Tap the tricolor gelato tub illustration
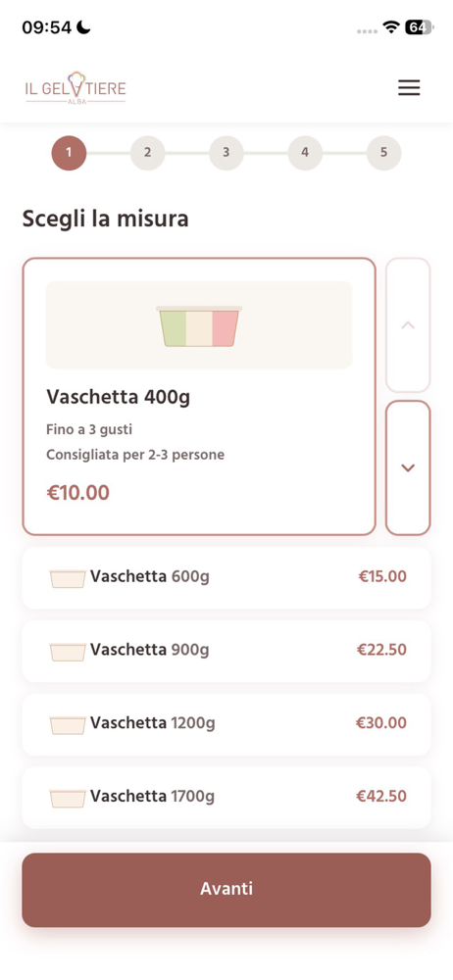This screenshot has height=980, width=453. 199,326
